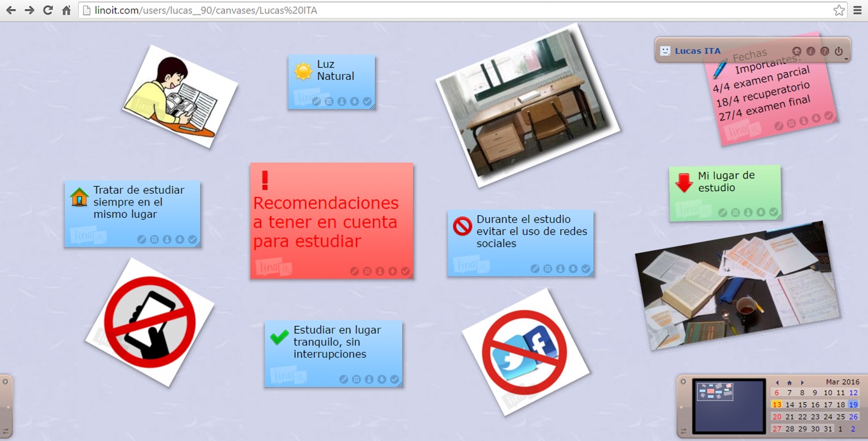Mark the pink Fechas Importantes sticky complete
The width and height of the screenshot is (868, 441).
[829, 116]
